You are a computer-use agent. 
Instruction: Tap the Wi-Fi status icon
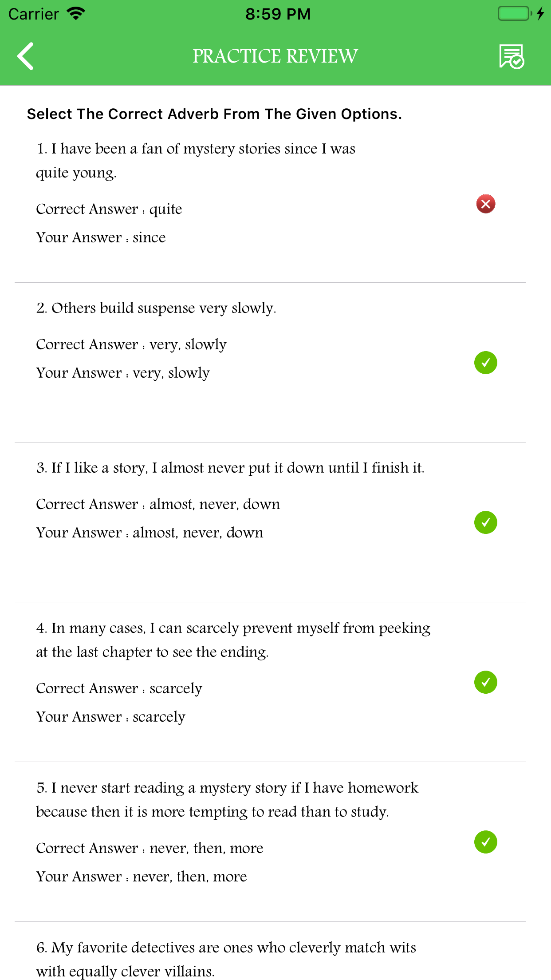(x=76, y=14)
